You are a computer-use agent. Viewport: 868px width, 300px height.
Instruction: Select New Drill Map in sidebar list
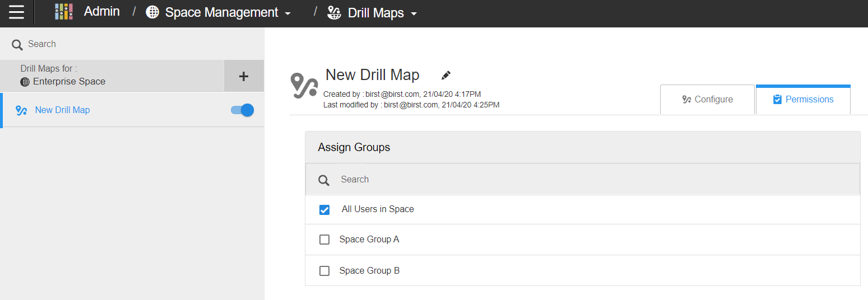(x=132, y=110)
